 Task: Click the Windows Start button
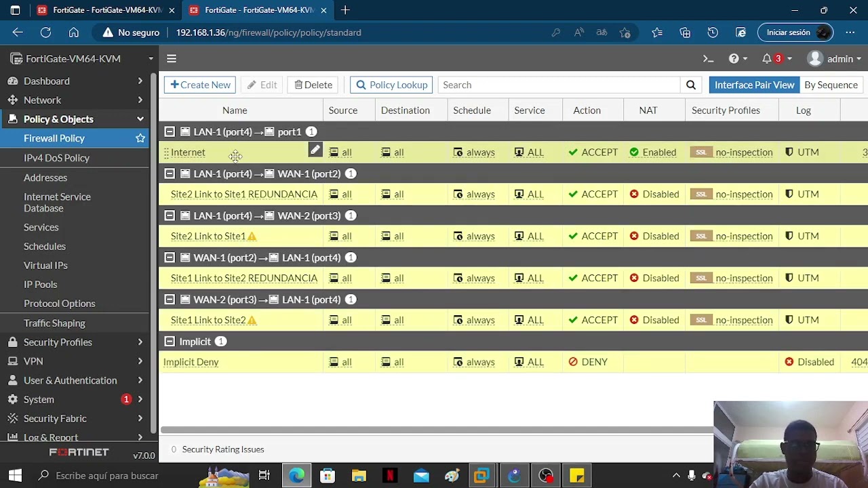[x=15, y=476]
